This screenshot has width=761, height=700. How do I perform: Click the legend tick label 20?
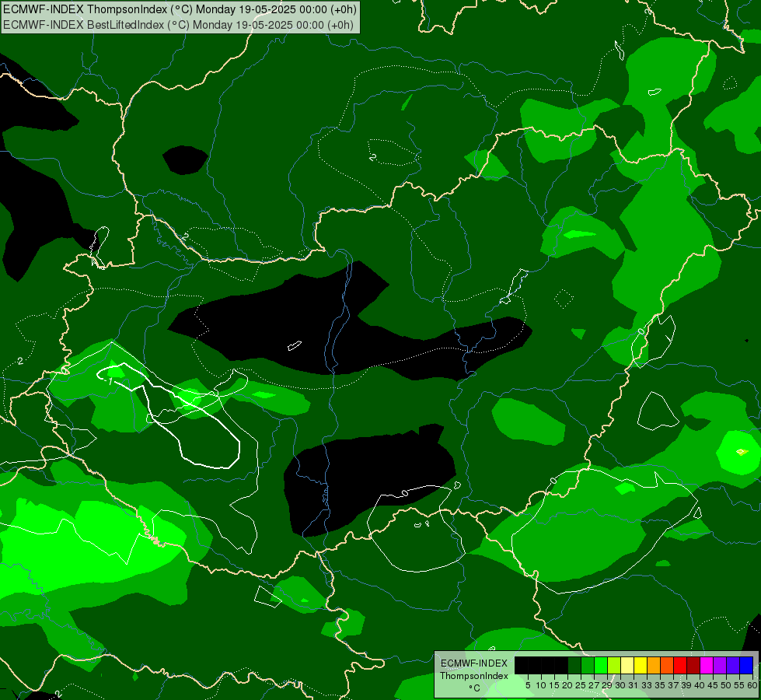[x=567, y=685]
